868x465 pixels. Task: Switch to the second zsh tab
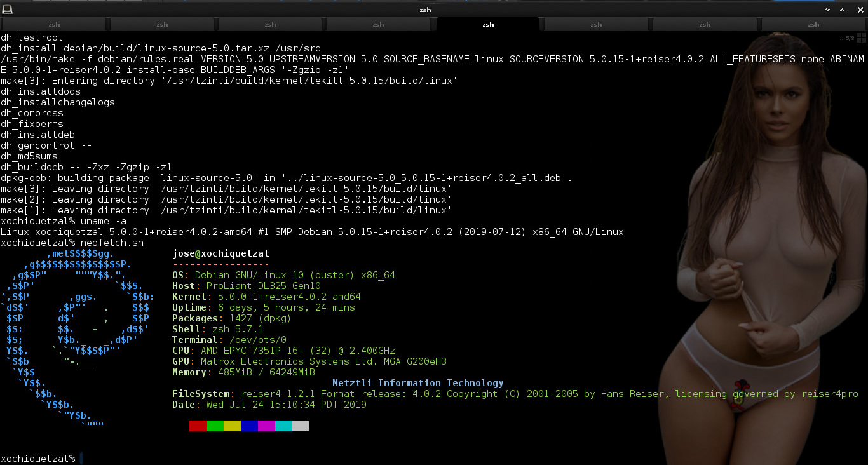click(x=163, y=25)
